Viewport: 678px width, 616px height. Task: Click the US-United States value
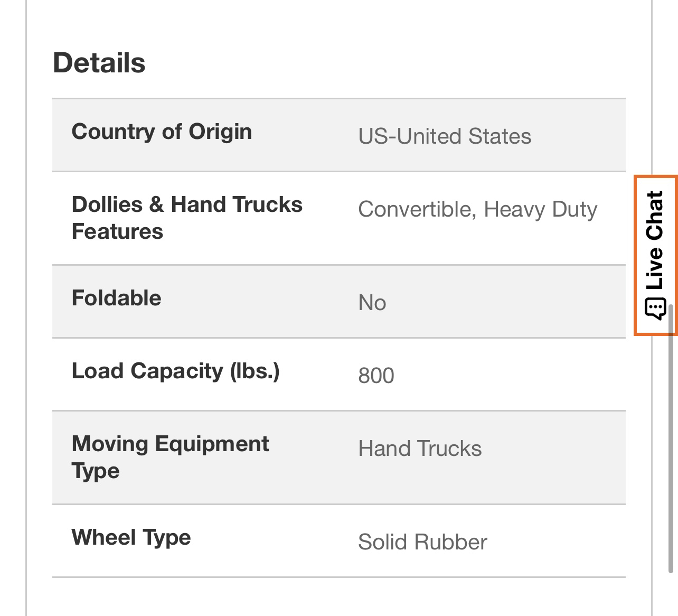point(445,136)
